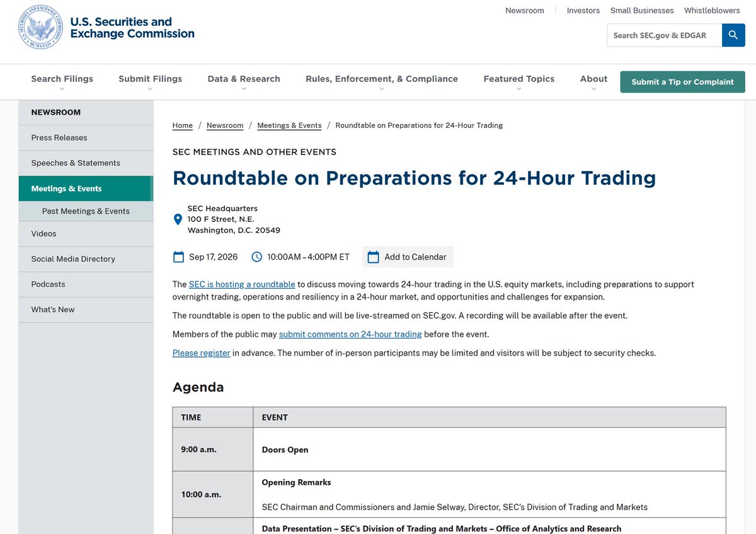
Task: Open the Small Businesses top link
Action: (x=642, y=11)
